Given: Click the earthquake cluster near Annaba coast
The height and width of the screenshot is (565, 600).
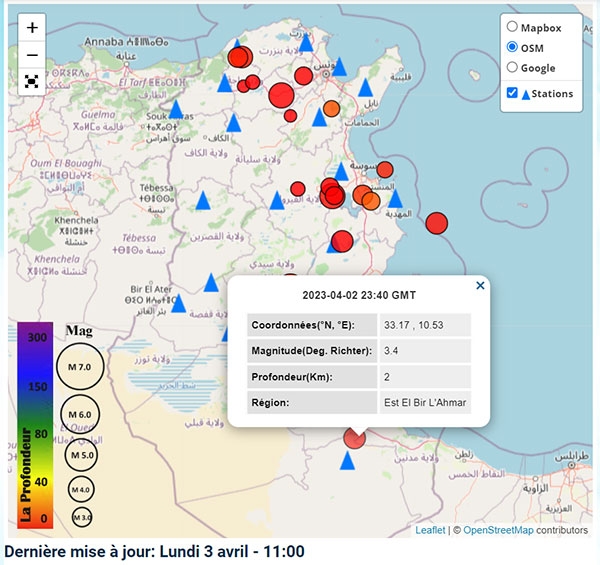Looking at the screenshot, I should (x=240, y=57).
